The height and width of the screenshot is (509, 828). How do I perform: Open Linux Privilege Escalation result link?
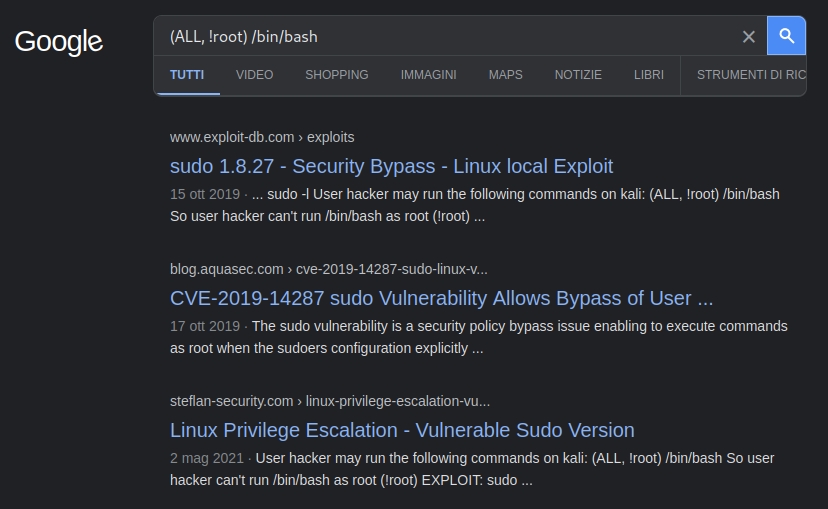coord(402,430)
